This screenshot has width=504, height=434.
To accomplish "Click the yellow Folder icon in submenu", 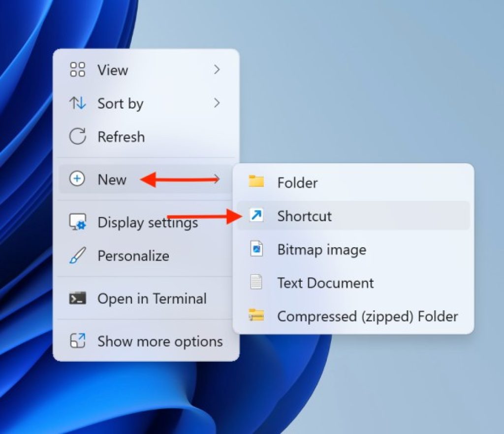I will pyautogui.click(x=257, y=182).
